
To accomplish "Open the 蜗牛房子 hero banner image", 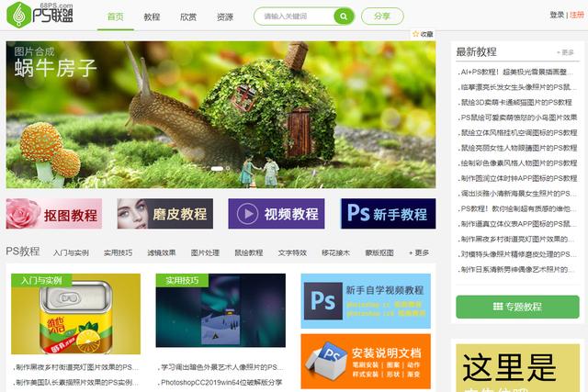I will [220, 115].
